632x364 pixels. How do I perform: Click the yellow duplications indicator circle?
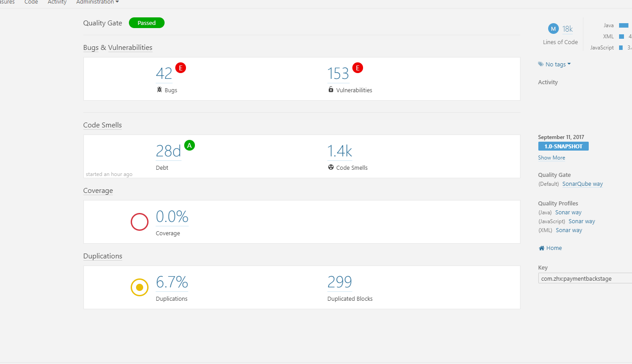pyautogui.click(x=139, y=287)
